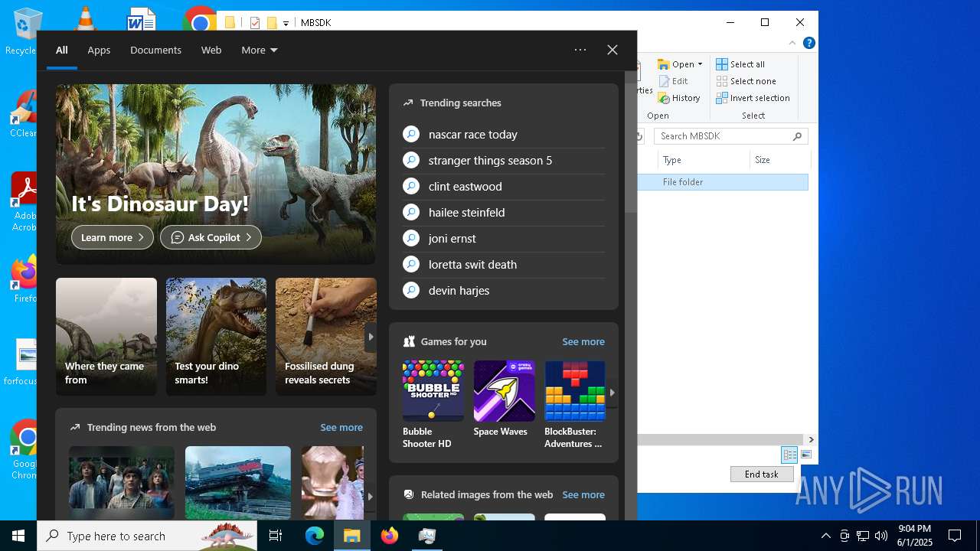Screen dimensions: 980x551
Task: Open the taskbar clock showing 9:04 PM
Action: click(915, 536)
